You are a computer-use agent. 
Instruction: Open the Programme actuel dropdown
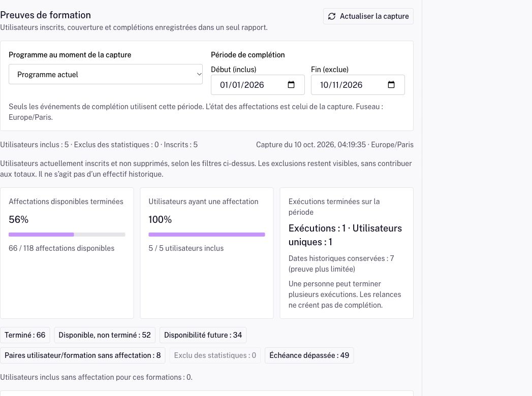106,74
